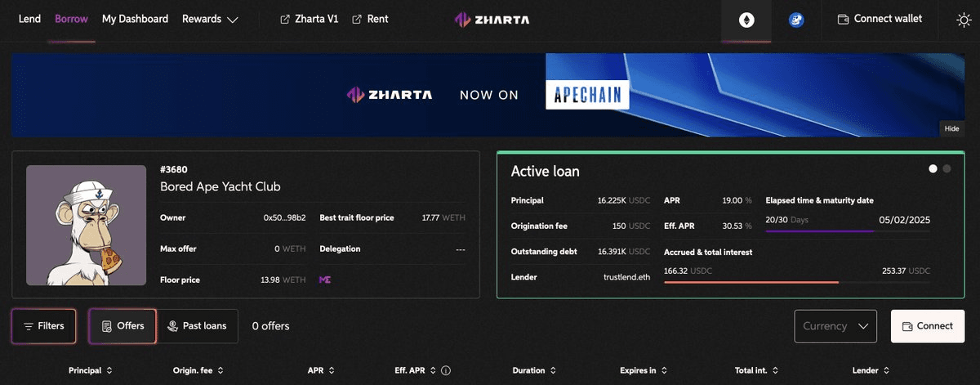Click the ApeChain logo in banner
980x385 pixels.
tap(587, 95)
